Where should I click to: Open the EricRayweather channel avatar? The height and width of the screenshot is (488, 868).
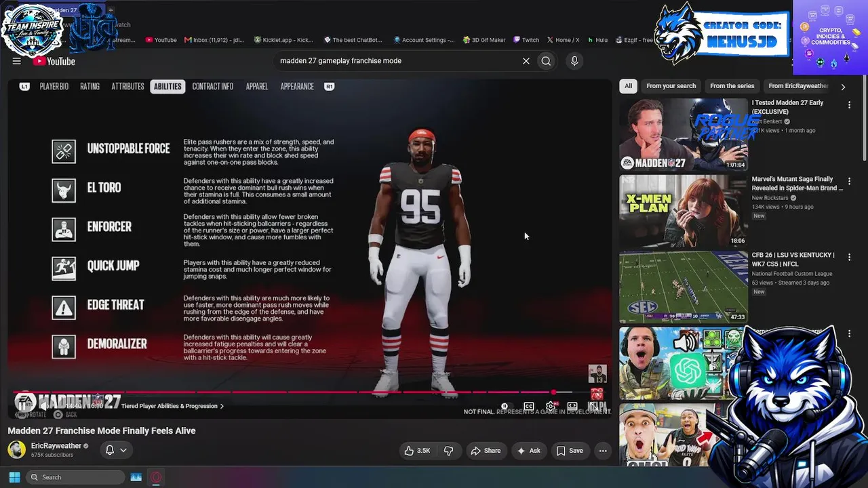click(x=17, y=449)
